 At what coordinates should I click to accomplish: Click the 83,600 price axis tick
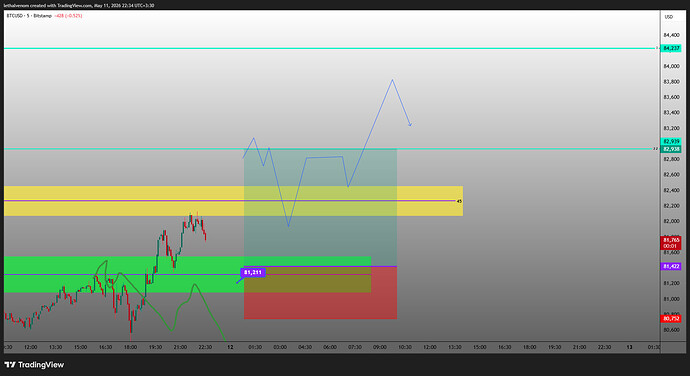pyautogui.click(x=672, y=97)
